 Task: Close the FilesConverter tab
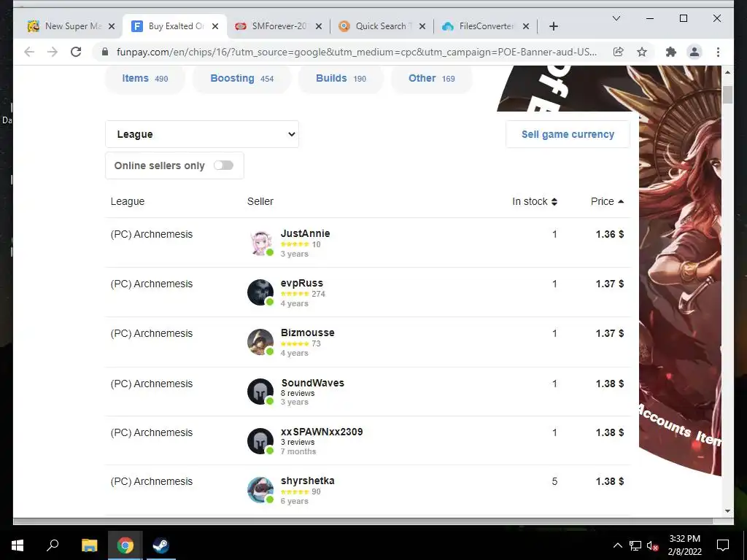click(526, 26)
